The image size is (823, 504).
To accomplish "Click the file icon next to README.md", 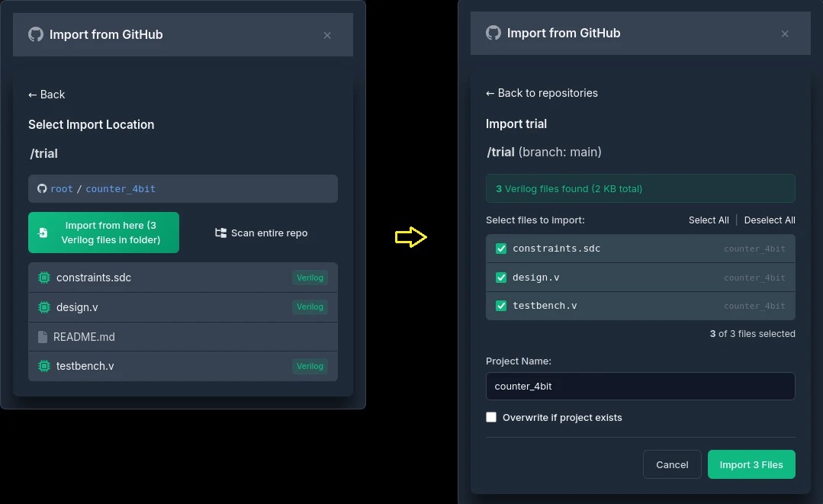I will coord(43,337).
